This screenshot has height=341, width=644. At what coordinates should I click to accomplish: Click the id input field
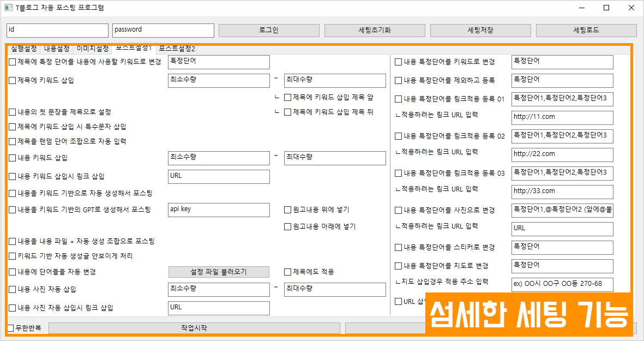[x=57, y=31]
